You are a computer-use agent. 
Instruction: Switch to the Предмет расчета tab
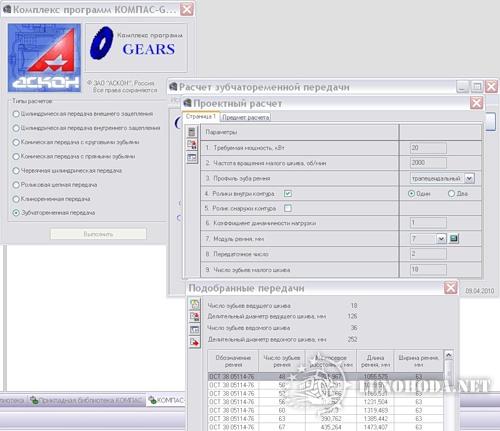tap(246, 117)
